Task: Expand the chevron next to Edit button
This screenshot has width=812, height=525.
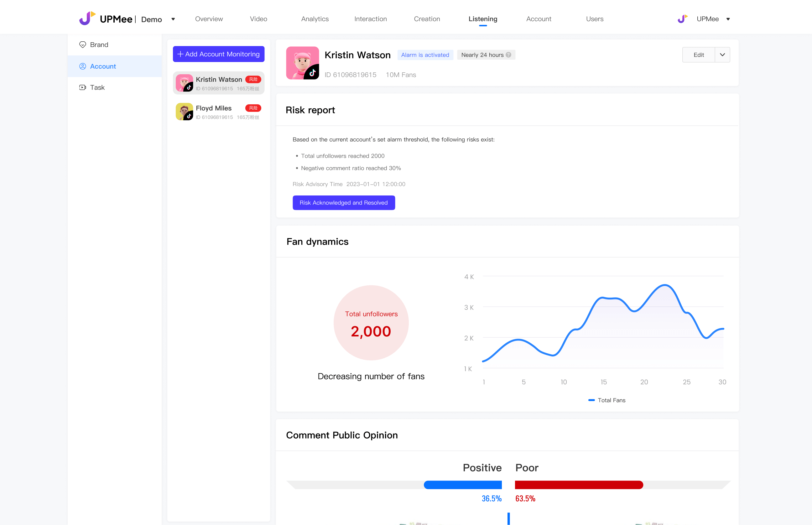Action: tap(722, 55)
